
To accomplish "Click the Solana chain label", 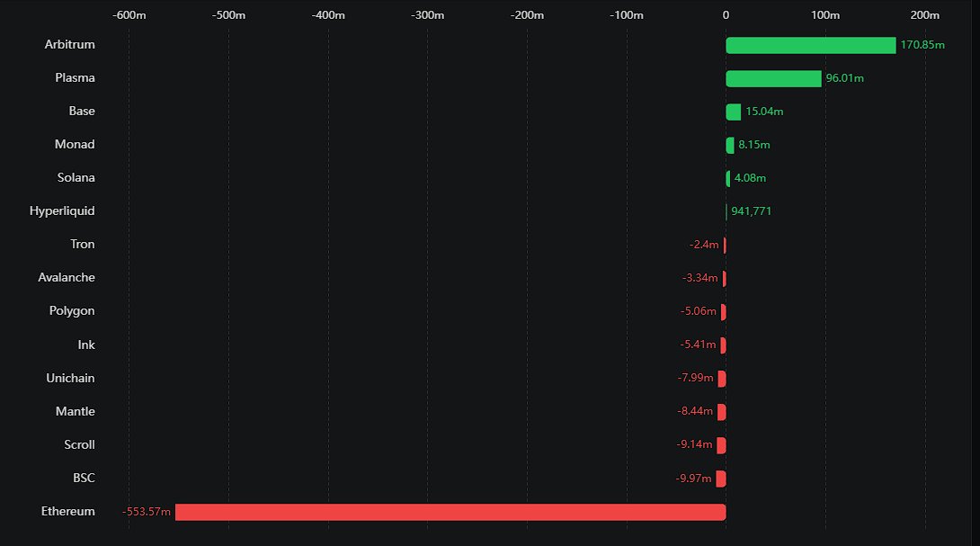I will 76,178.
